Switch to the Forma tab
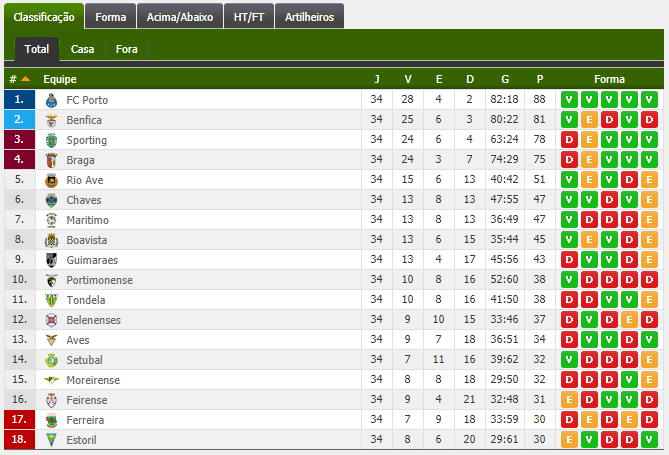Screen dimensions: 669x455 point(111,16)
